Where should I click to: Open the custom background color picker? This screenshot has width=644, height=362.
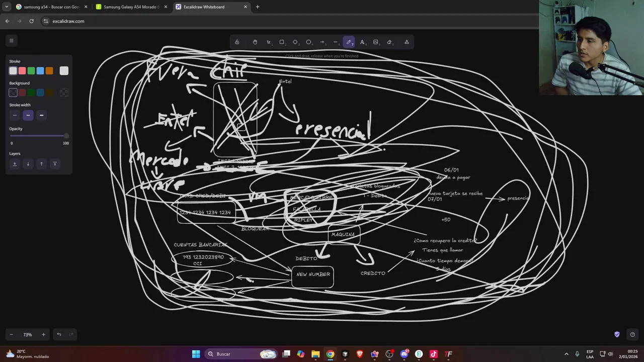[64, 93]
